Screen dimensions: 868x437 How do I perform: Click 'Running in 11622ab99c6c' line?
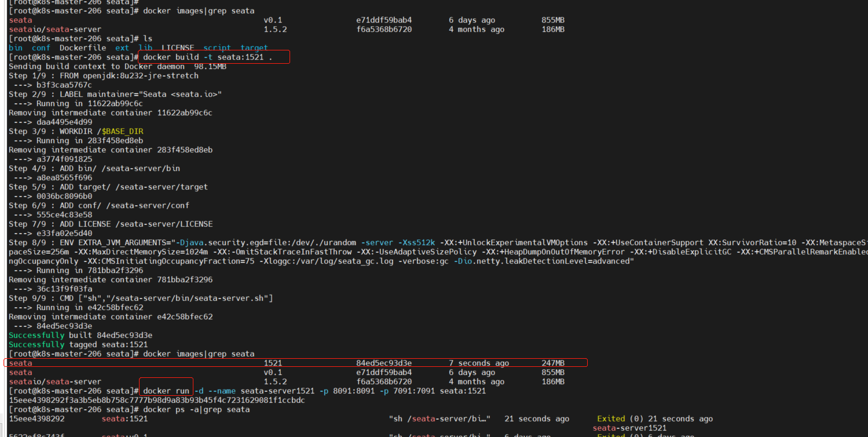click(78, 104)
